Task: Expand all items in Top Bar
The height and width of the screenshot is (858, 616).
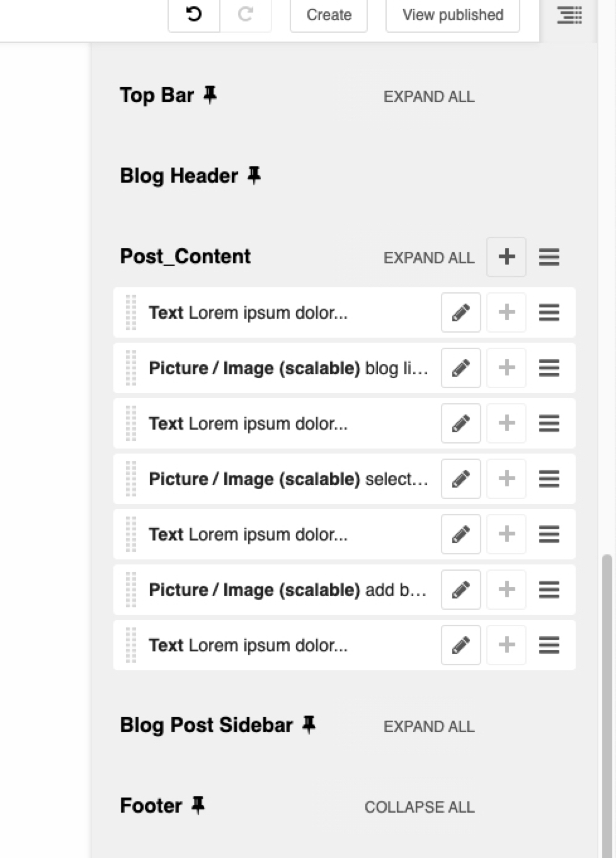Action: (x=429, y=96)
